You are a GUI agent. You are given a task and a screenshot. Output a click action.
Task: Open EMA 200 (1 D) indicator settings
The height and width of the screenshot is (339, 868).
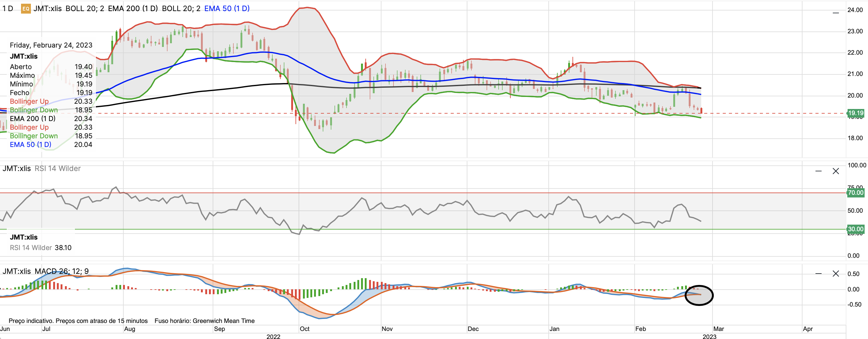(133, 9)
